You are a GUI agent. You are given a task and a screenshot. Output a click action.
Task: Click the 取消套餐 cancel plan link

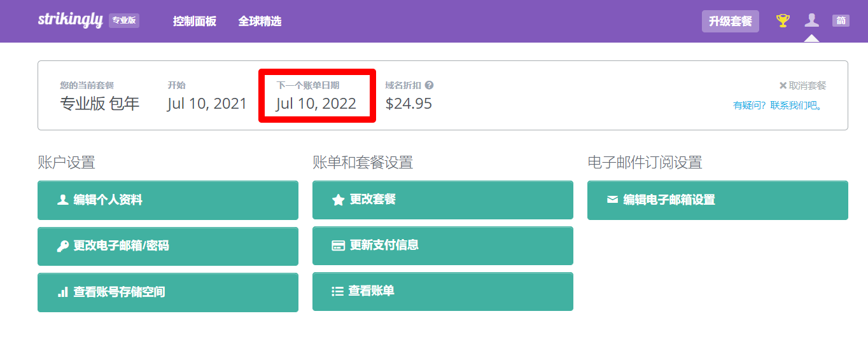coord(808,86)
